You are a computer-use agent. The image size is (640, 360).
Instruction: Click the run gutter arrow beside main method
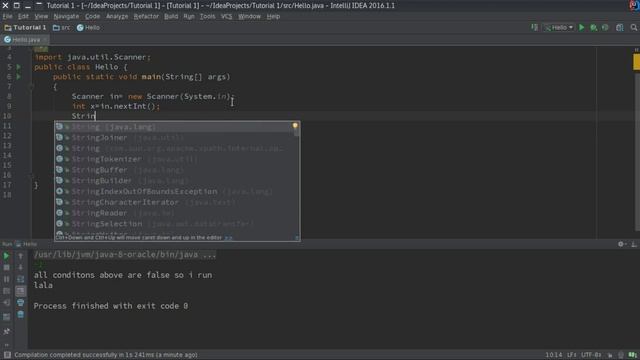(19, 76)
